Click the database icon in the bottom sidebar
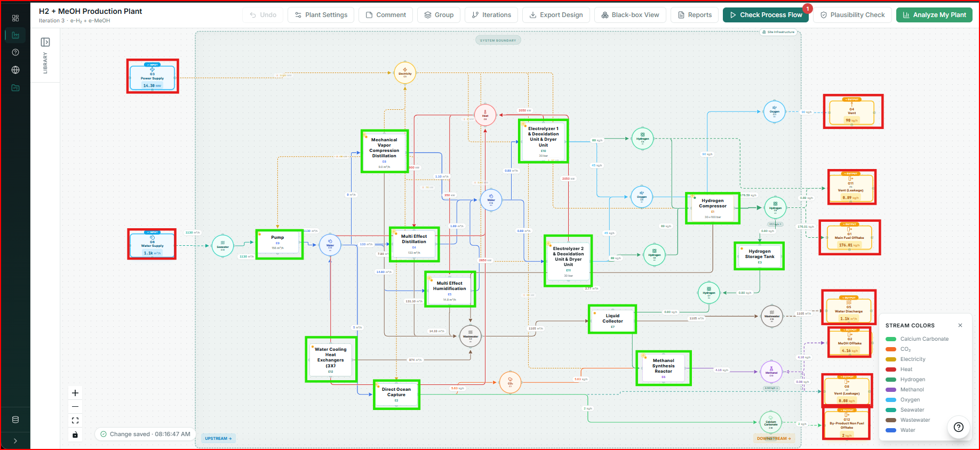Image resolution: width=980 pixels, height=450 pixels. coord(15,420)
